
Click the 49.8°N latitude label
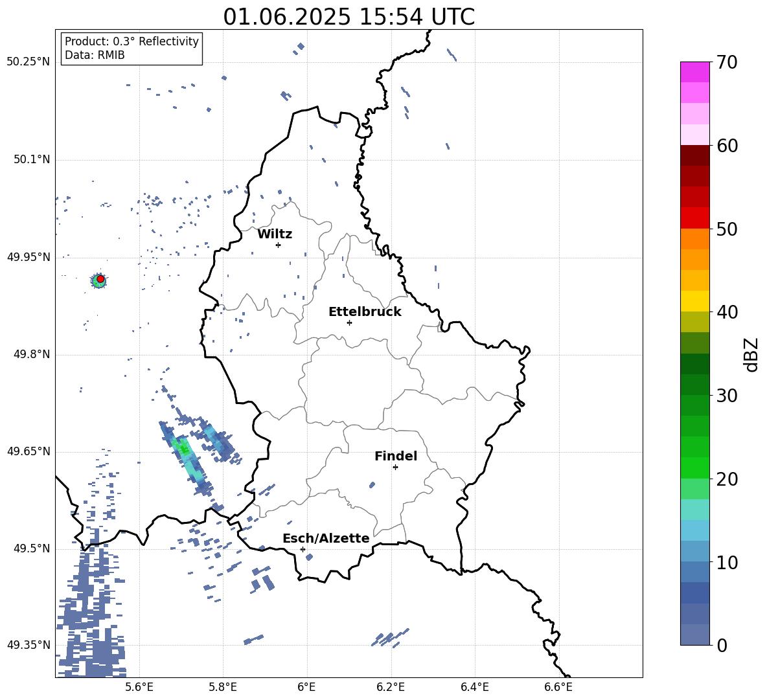[32, 354]
